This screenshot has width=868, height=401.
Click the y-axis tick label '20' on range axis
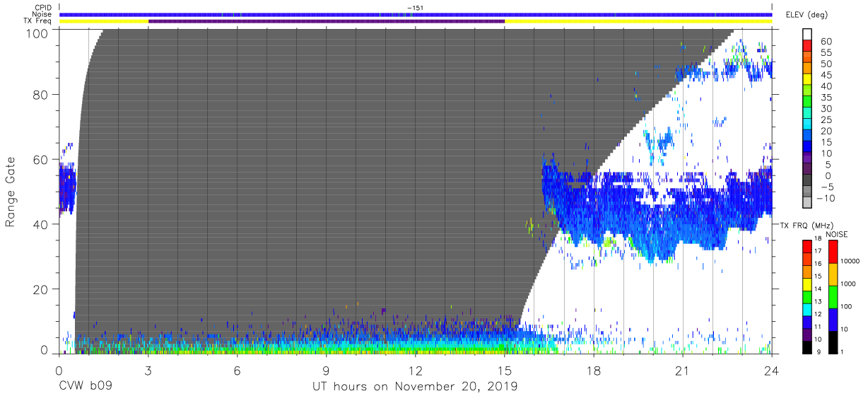(x=41, y=289)
